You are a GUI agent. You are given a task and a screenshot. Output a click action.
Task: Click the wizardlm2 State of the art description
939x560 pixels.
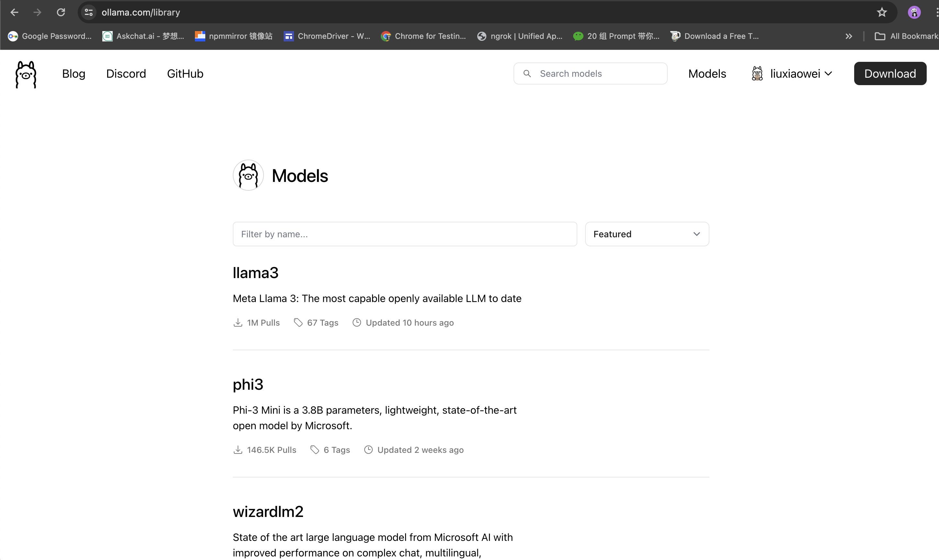(x=373, y=545)
